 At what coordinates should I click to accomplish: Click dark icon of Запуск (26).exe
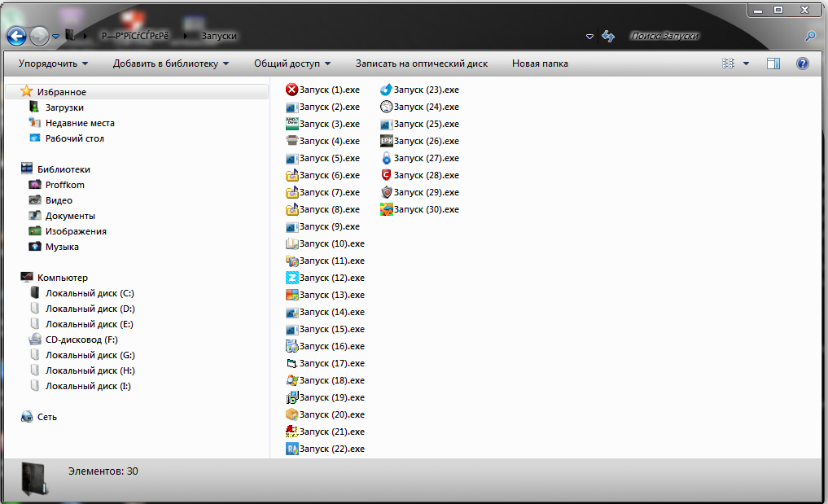[386, 141]
